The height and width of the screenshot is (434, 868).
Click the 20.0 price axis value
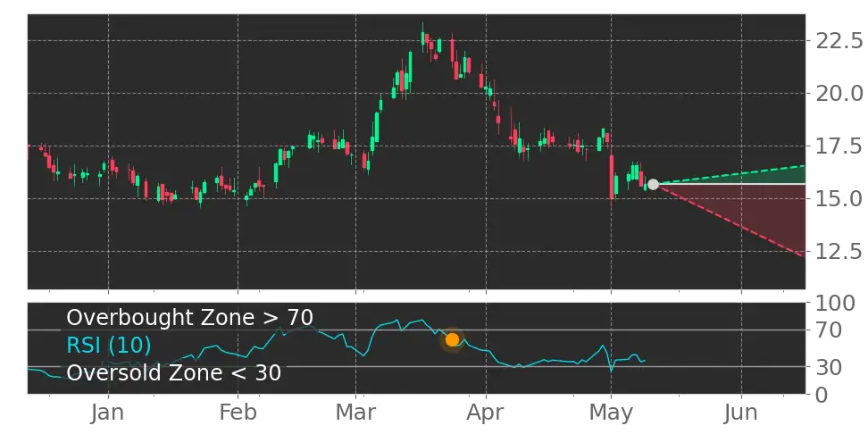(839, 94)
